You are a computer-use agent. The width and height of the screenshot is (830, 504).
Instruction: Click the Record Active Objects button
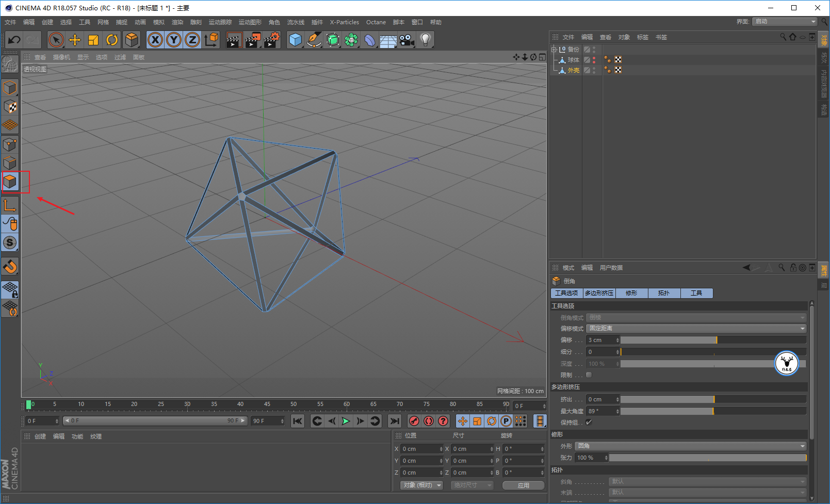tap(414, 421)
